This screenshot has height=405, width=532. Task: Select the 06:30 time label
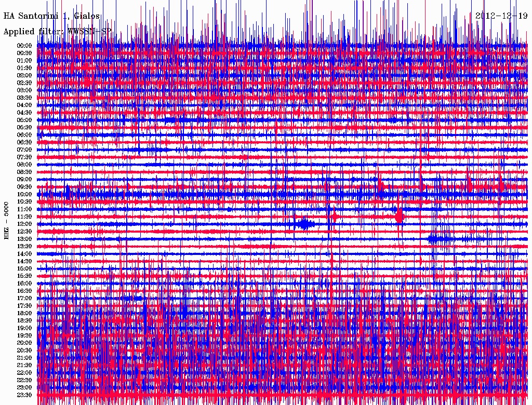coord(24,142)
